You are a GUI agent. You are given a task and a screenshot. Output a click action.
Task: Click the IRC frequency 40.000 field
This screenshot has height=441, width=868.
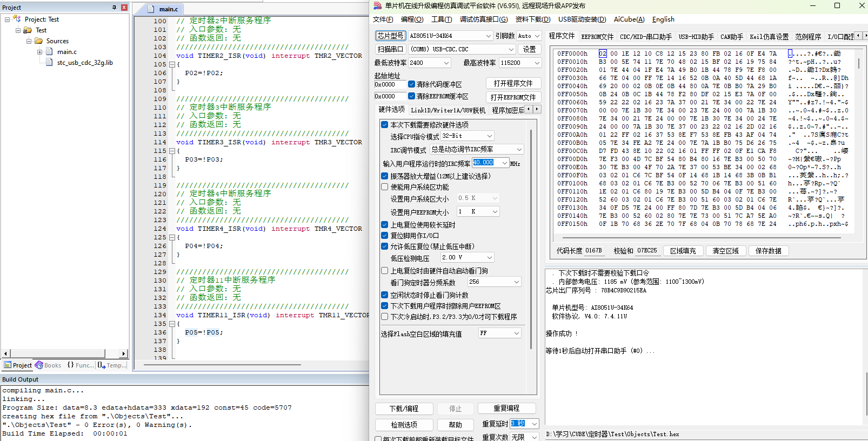pyautogui.click(x=487, y=163)
